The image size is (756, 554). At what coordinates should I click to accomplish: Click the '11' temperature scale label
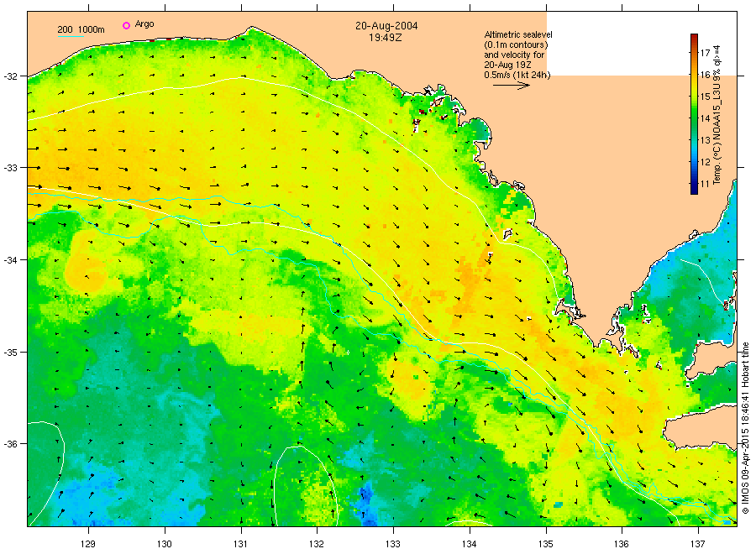(x=705, y=184)
